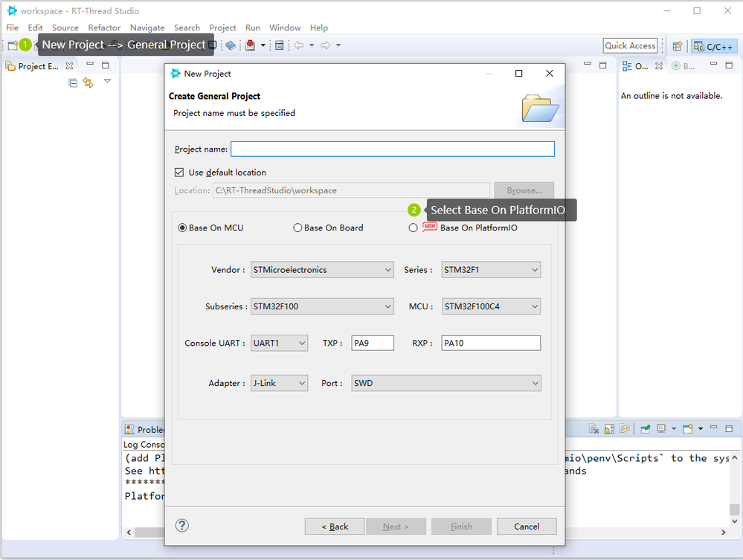Click the Cancel button in the dialog
This screenshot has height=560, width=743.
(x=527, y=527)
